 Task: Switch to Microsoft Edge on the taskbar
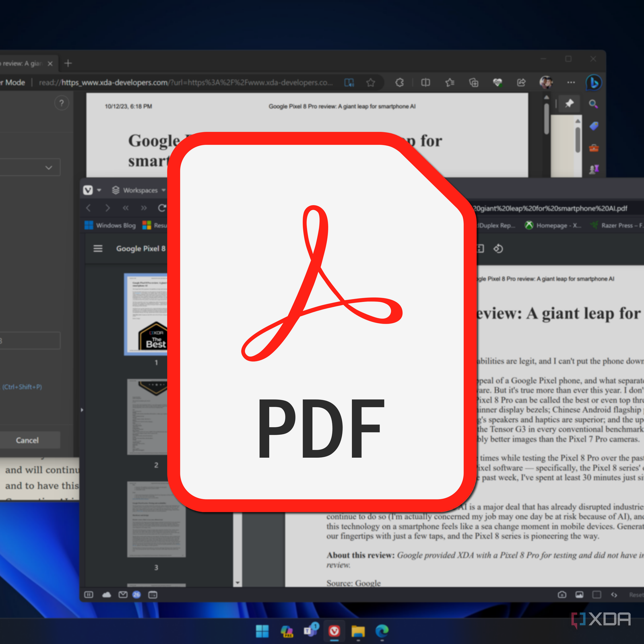(x=382, y=631)
